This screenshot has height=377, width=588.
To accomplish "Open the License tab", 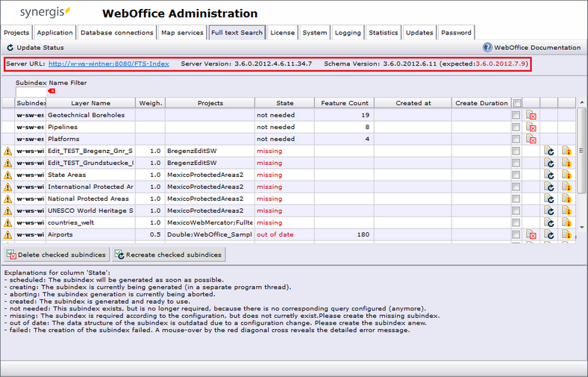I will pos(282,33).
